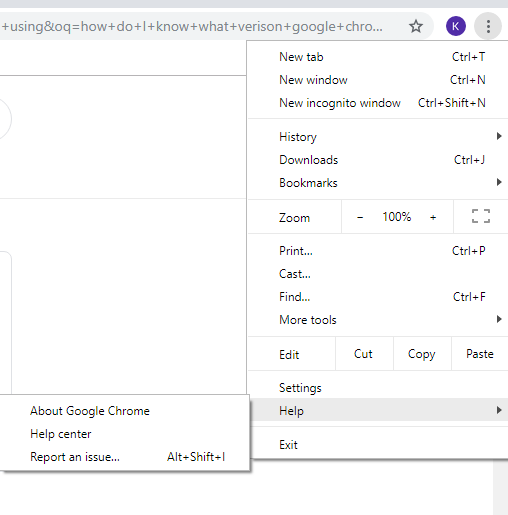Expand the Help submenu arrow
This screenshot has height=515, width=508.
pyautogui.click(x=499, y=410)
